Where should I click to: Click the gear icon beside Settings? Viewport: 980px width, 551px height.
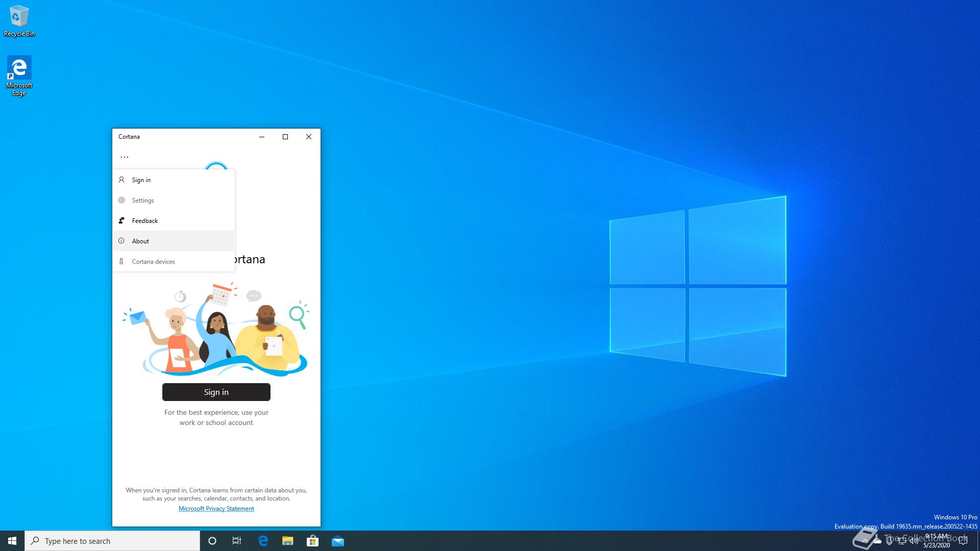(x=121, y=200)
